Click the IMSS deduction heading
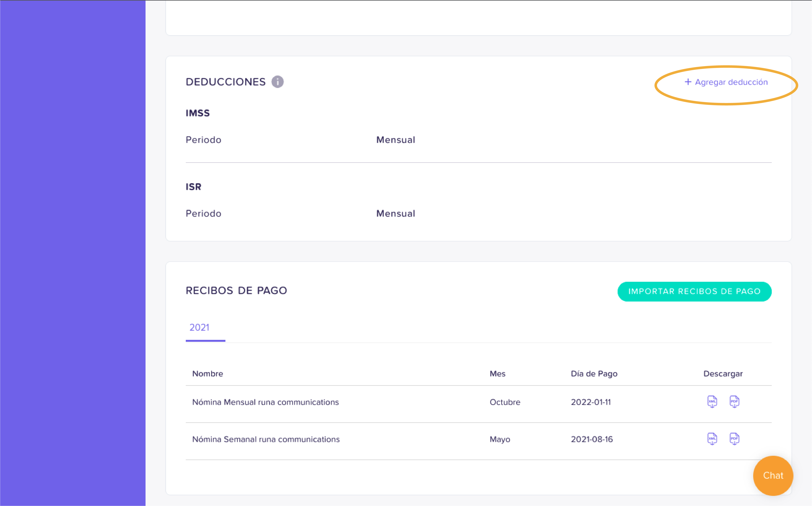Screen dimensions: 812x506 198,113
